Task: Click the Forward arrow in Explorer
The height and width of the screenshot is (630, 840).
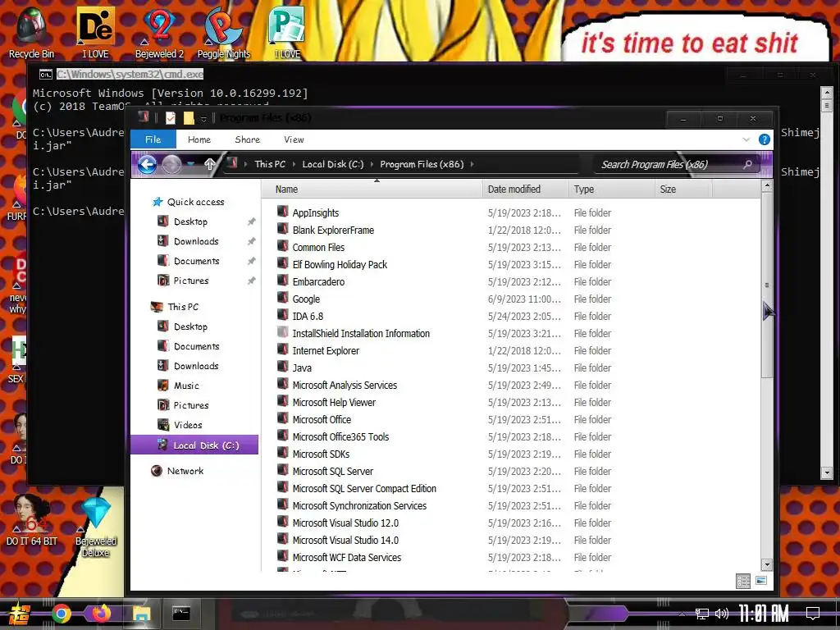Action: [171, 164]
